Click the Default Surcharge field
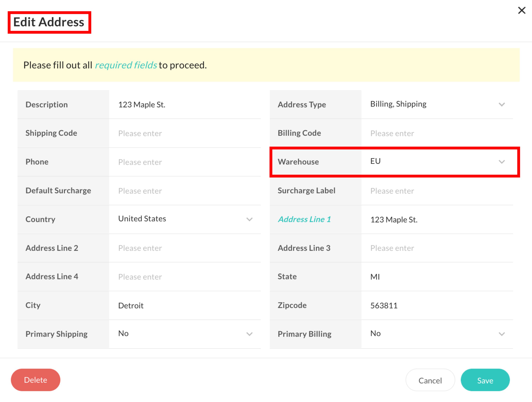 tap(185, 191)
